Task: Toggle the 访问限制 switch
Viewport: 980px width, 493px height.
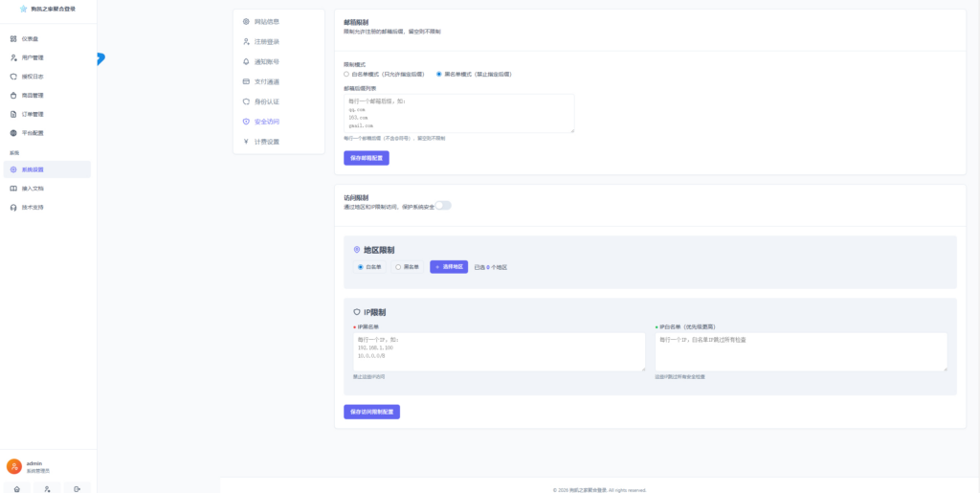Action: pos(443,205)
